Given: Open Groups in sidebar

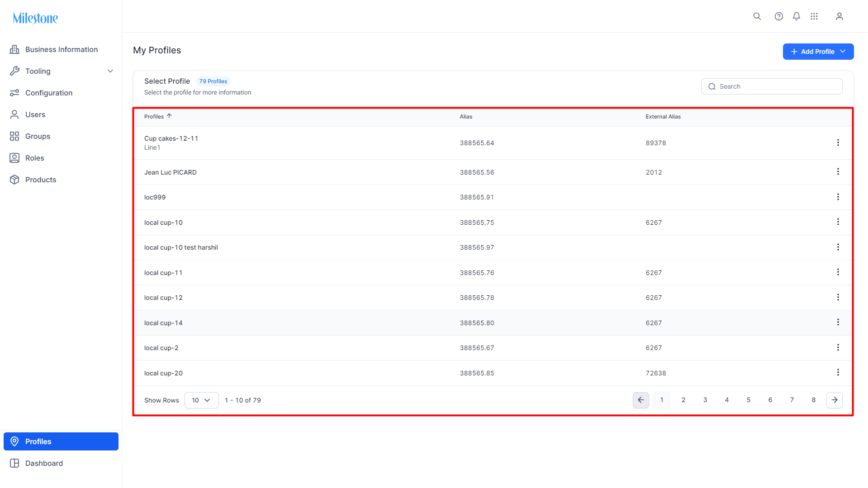Looking at the screenshot, I should [x=61, y=136].
